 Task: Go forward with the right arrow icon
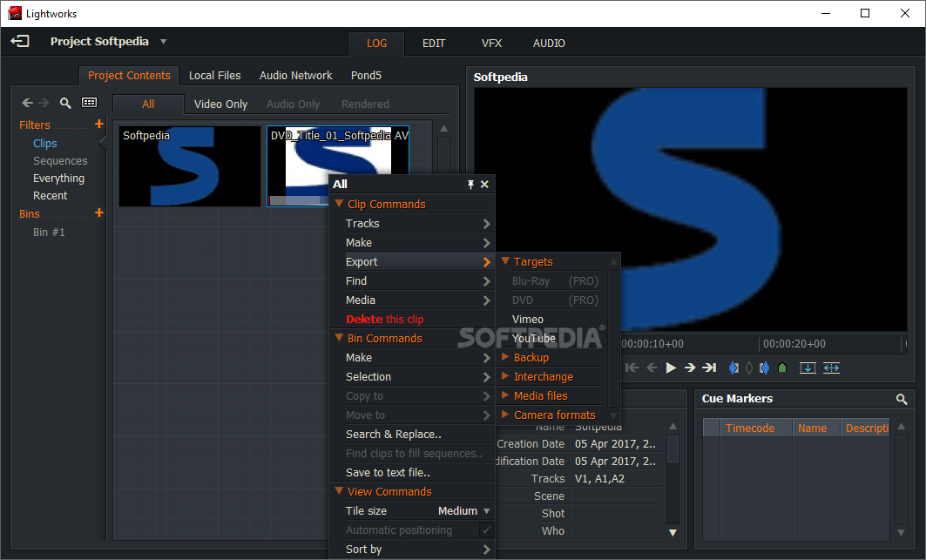pos(44,103)
